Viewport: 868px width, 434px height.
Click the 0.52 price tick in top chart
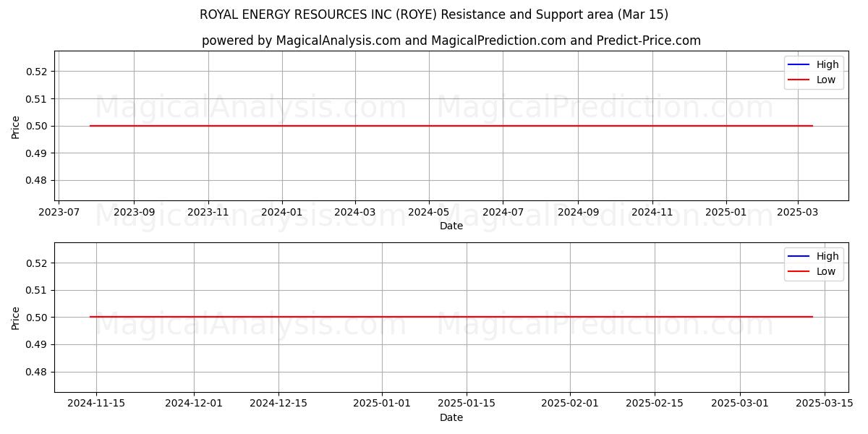[x=37, y=72]
